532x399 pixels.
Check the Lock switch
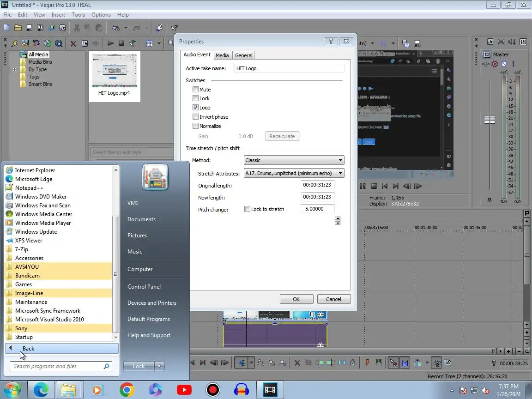pyautogui.click(x=195, y=98)
